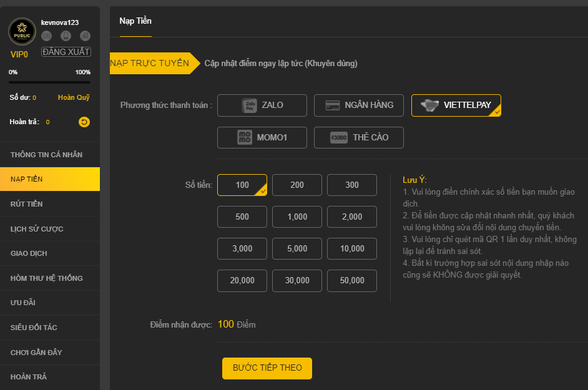
Task: Click the PUBLIC member avatar badge
Action: click(22, 32)
